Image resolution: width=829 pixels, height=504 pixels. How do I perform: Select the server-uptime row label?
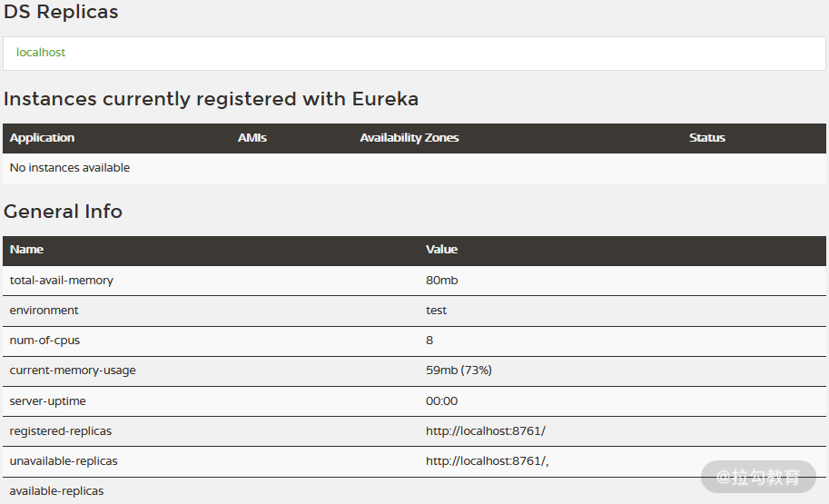click(x=48, y=401)
